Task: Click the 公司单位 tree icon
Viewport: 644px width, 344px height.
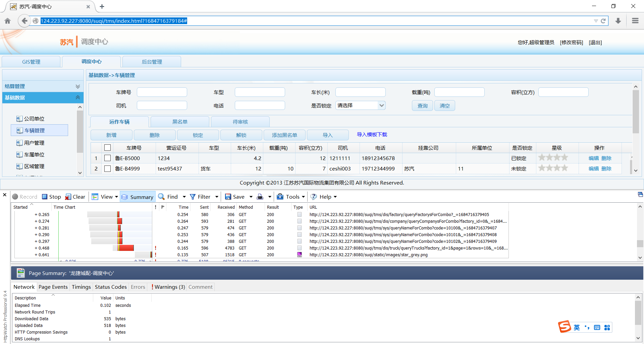Action: tap(19, 119)
